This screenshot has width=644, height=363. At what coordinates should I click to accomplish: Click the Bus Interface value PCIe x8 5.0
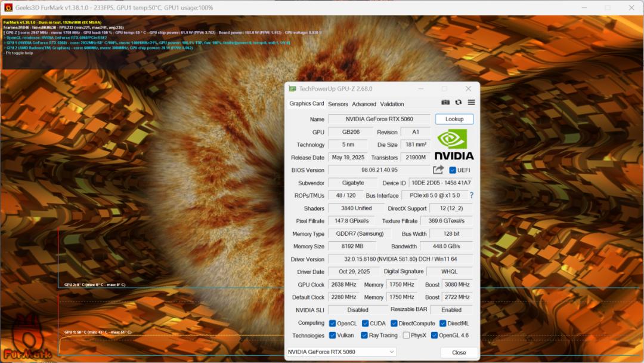(x=435, y=196)
